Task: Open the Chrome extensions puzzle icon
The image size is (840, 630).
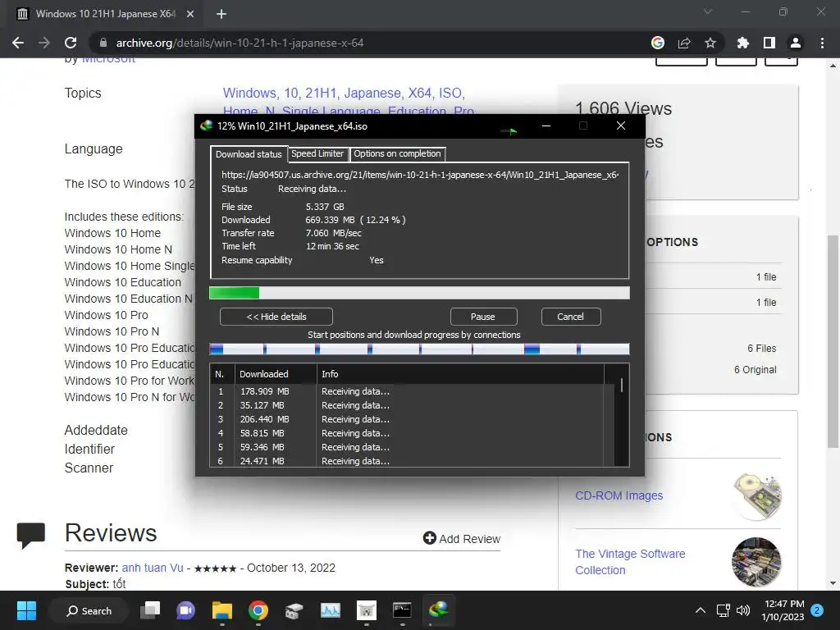Action: tap(743, 43)
